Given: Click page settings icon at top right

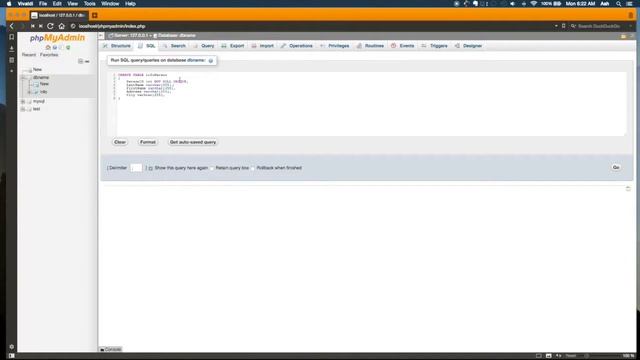Looking at the screenshot, I should (x=623, y=36).
